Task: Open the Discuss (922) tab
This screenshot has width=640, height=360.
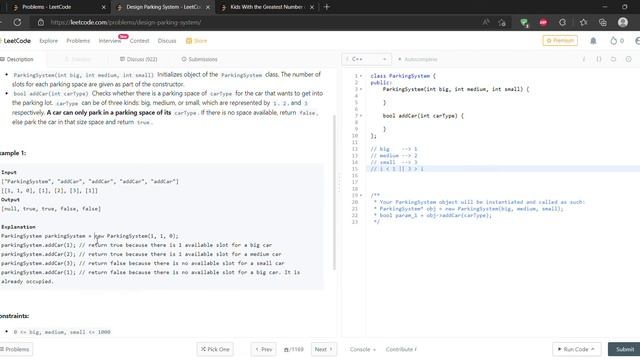Action: 138,59
